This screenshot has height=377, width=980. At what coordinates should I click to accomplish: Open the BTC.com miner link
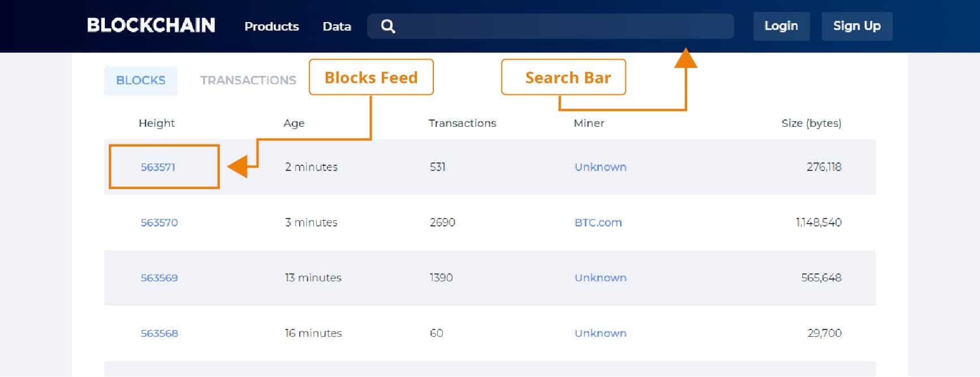pyautogui.click(x=598, y=222)
